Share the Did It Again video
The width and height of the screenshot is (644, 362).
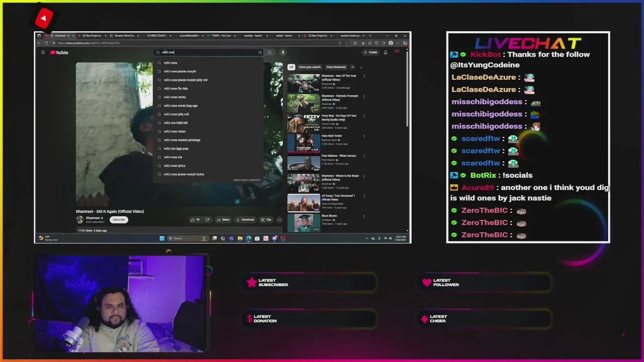(x=223, y=220)
